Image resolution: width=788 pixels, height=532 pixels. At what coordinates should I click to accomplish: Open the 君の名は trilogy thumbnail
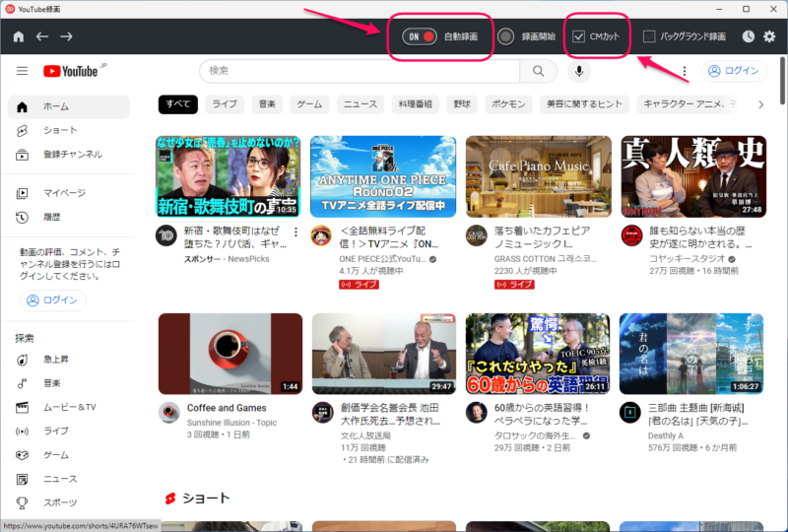point(691,354)
